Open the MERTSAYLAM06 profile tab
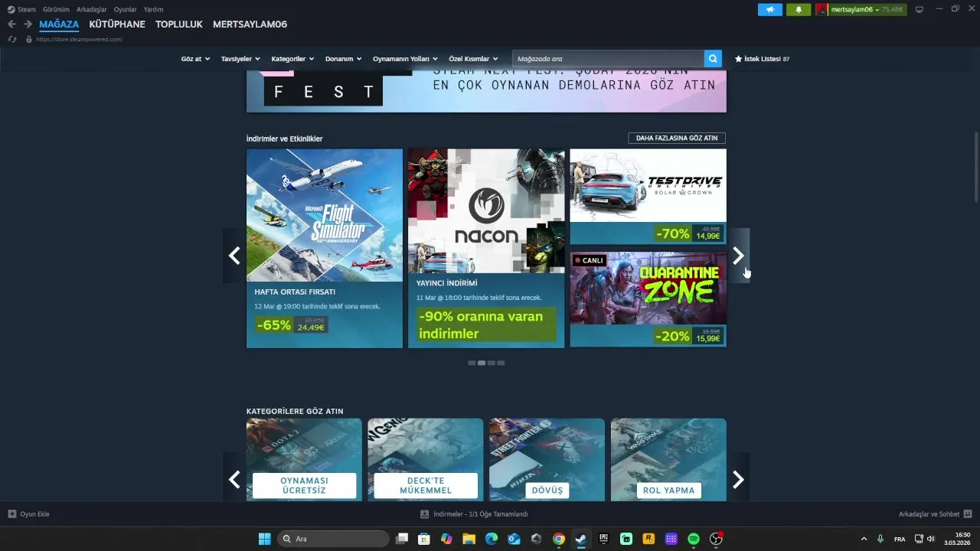 tap(250, 24)
